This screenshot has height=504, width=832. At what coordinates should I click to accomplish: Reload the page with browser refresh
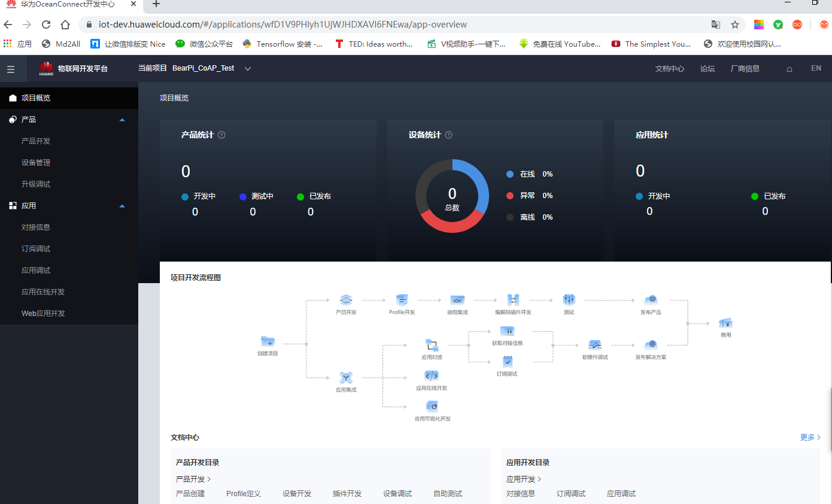(x=46, y=25)
